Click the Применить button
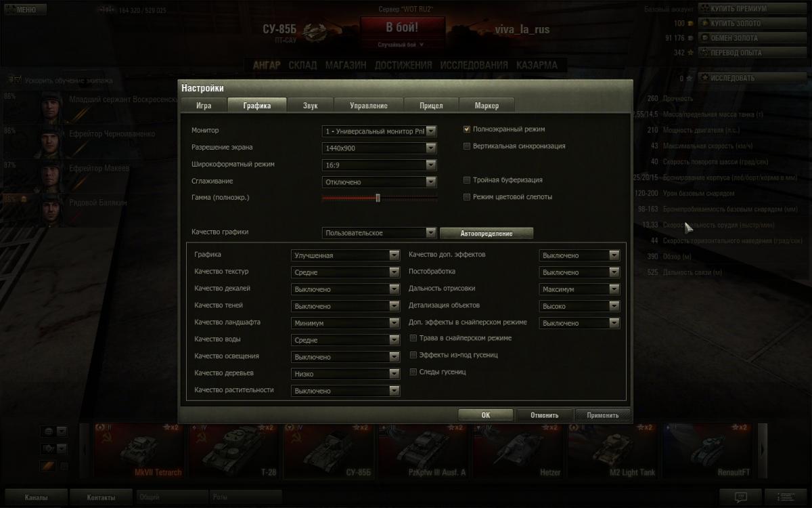The width and height of the screenshot is (812, 508). click(603, 415)
